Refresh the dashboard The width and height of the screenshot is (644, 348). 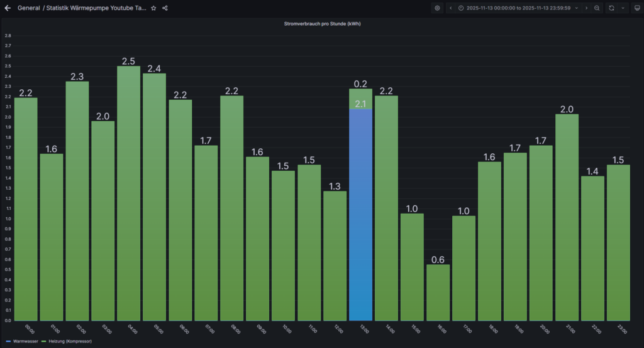[611, 8]
